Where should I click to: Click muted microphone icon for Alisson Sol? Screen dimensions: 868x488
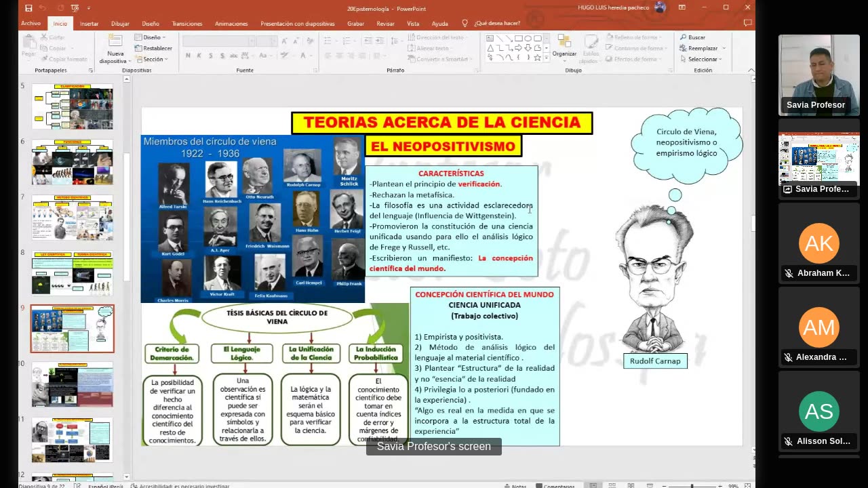click(x=789, y=441)
